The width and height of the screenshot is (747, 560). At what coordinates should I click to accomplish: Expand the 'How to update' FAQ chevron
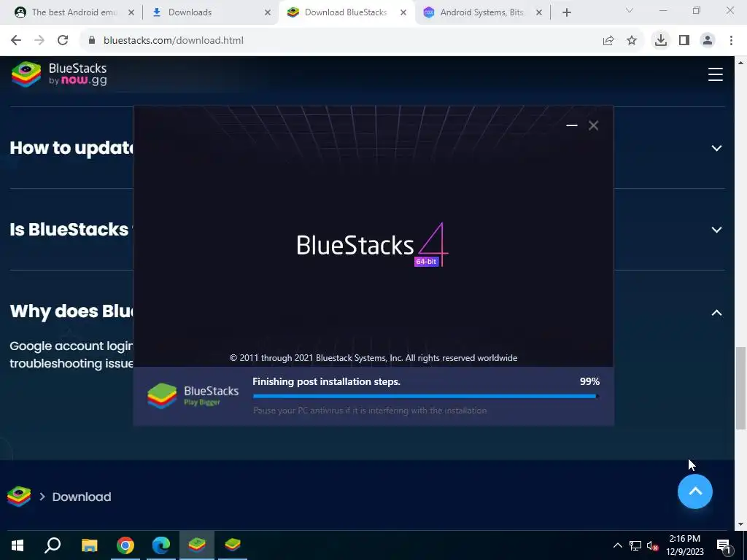pyautogui.click(x=716, y=148)
